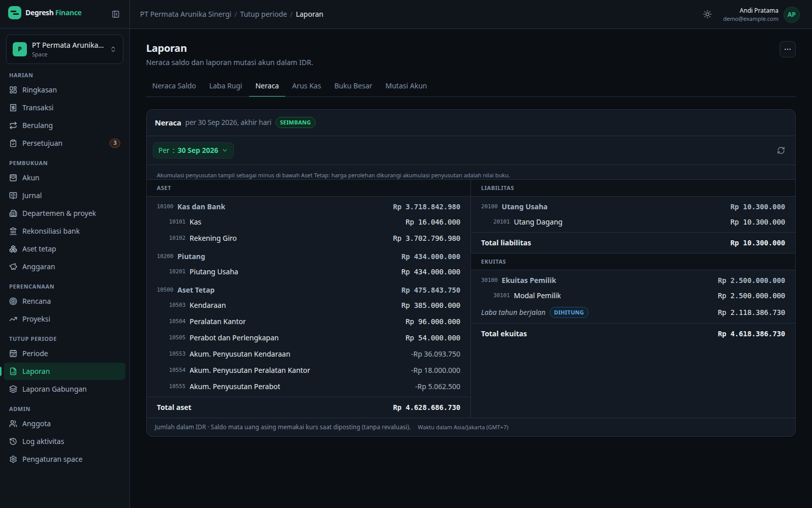The image size is (812, 508).
Task: Open Periode in the sidebar
Action: (64, 354)
